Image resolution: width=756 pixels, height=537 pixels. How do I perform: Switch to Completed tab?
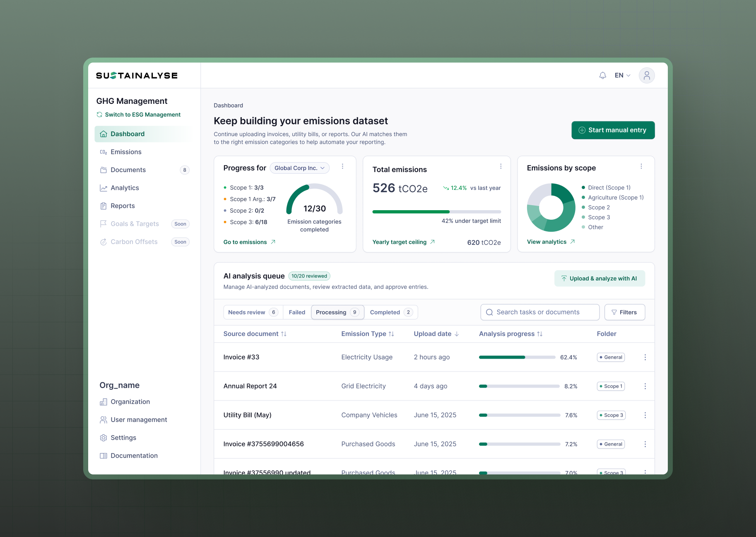(x=391, y=312)
